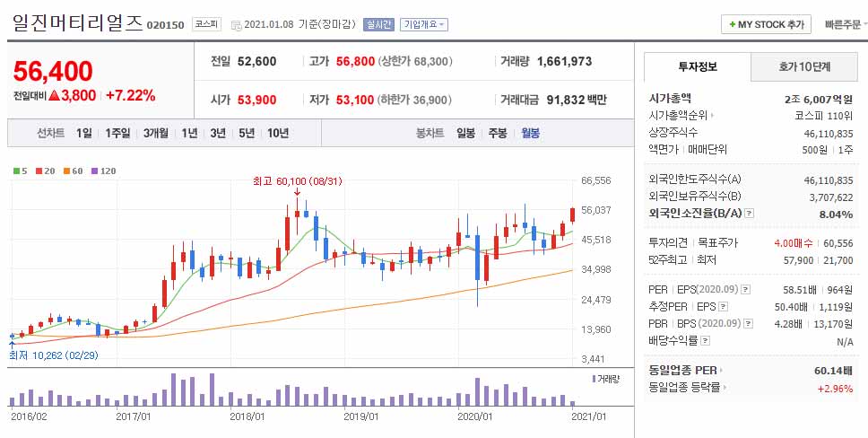The width and height of the screenshot is (868, 438).
Task: Switch to the 투자정보 tab
Action: [x=698, y=67]
